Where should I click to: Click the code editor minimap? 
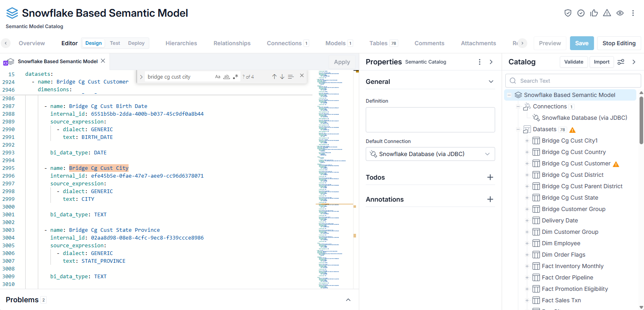(334, 179)
